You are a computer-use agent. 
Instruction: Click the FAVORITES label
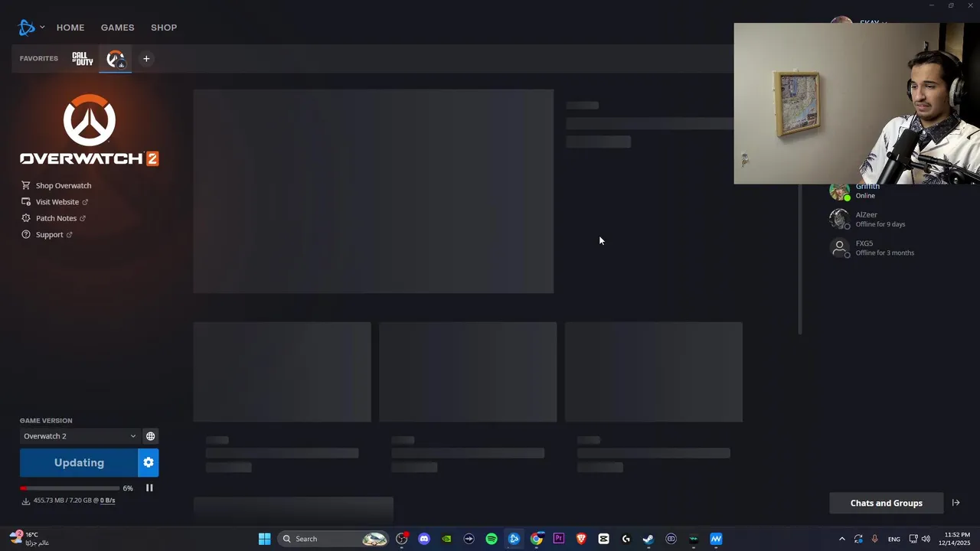coord(39,59)
